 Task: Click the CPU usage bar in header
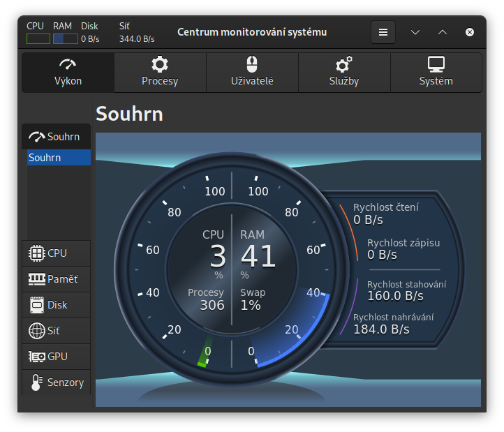pyautogui.click(x=38, y=38)
